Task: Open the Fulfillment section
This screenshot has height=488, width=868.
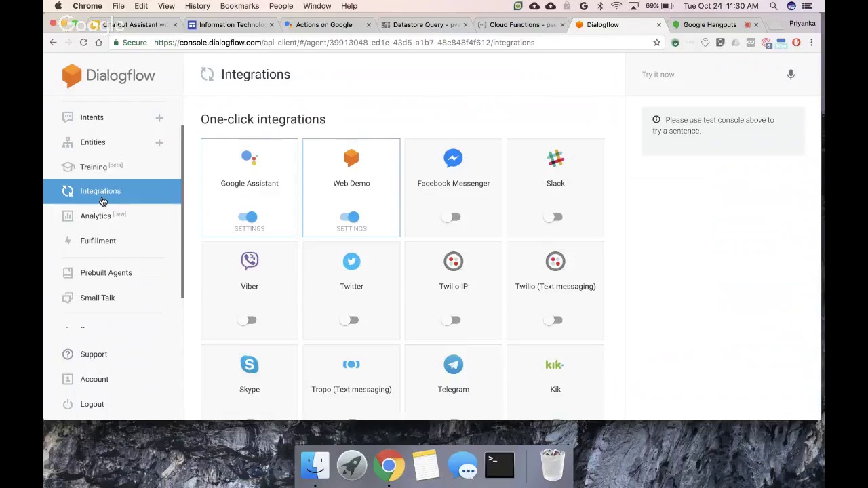Action: click(98, 241)
